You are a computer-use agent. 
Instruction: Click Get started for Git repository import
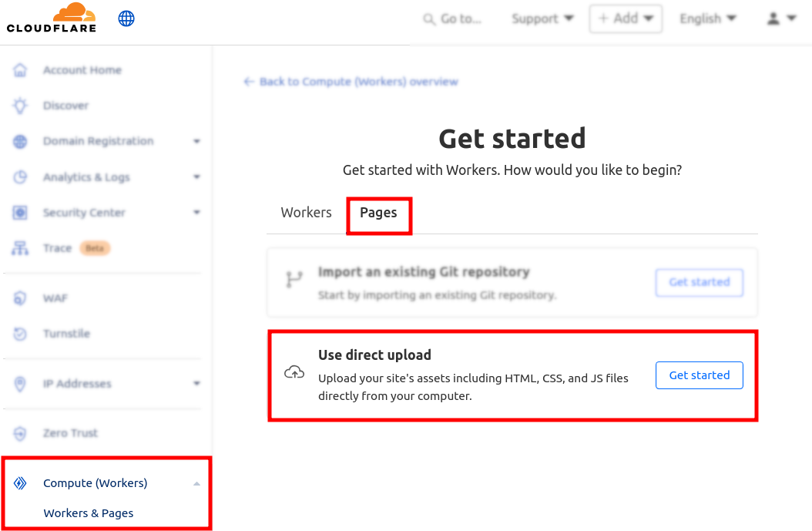tap(699, 282)
